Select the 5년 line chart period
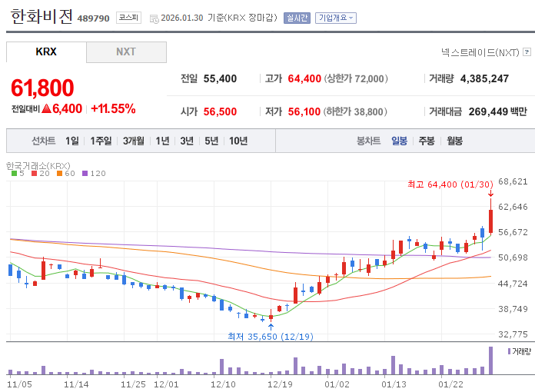The image size is (535, 392). [x=211, y=141]
